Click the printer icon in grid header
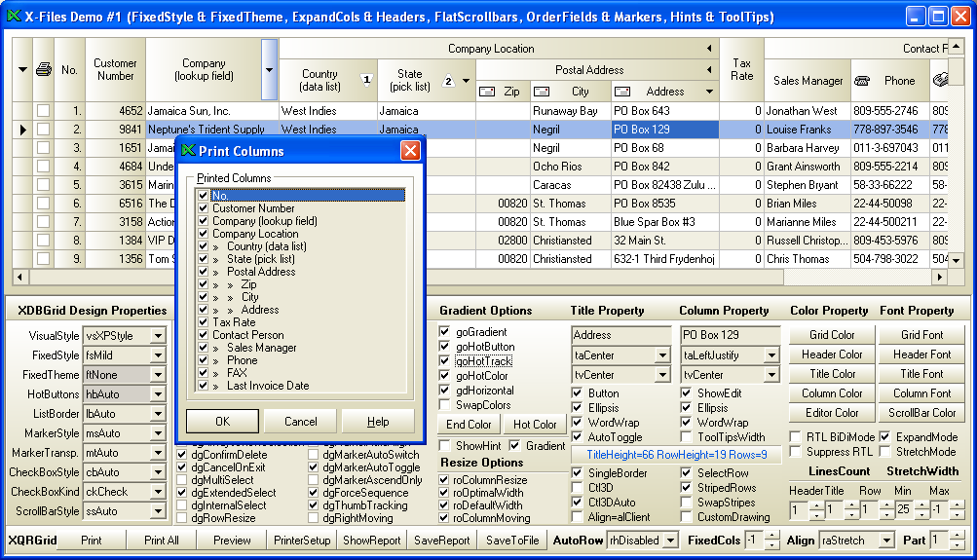 click(x=43, y=69)
